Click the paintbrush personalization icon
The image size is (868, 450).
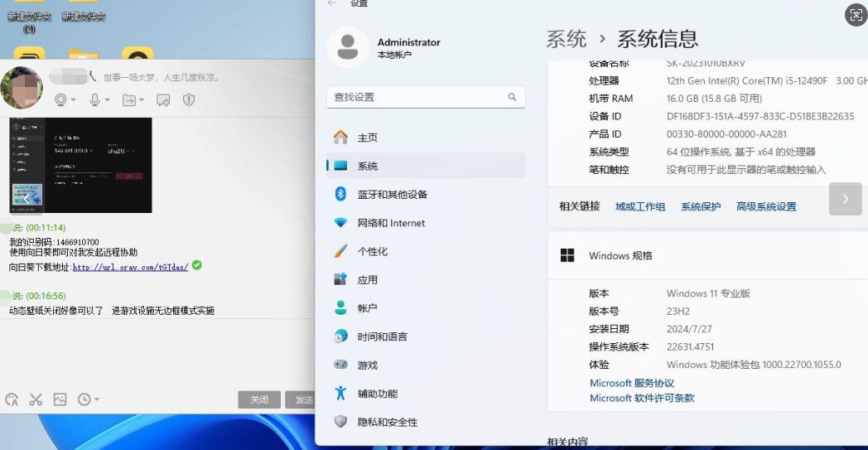[340, 251]
